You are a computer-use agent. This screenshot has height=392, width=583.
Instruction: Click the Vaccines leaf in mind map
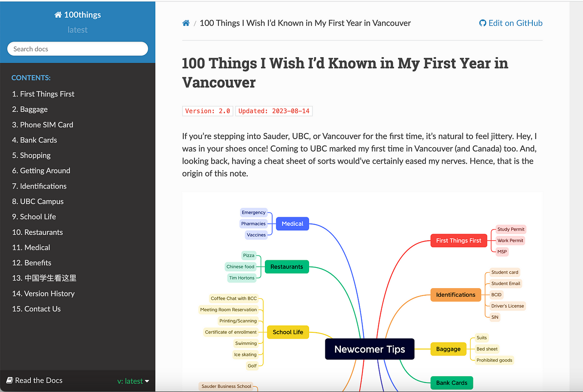point(256,235)
